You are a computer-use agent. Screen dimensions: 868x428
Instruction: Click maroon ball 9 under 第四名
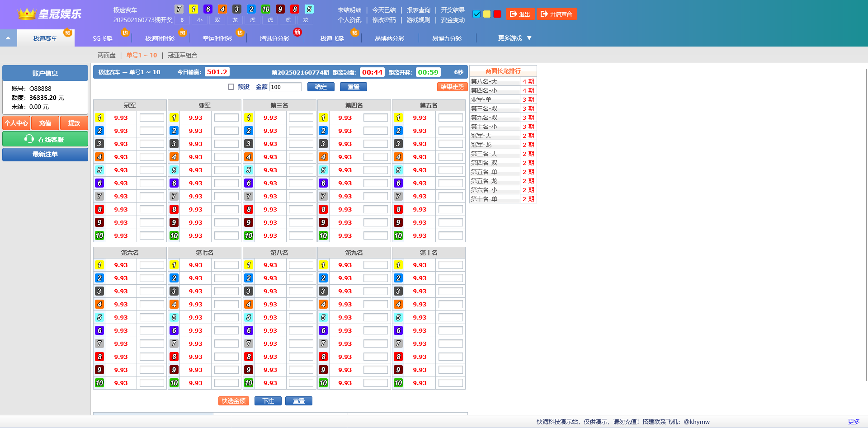[323, 222]
